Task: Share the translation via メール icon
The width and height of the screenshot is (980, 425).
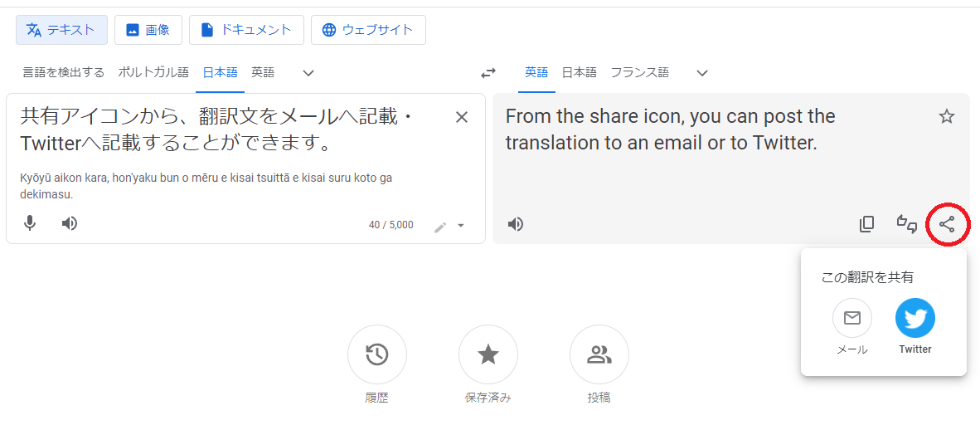Action: 851,318
